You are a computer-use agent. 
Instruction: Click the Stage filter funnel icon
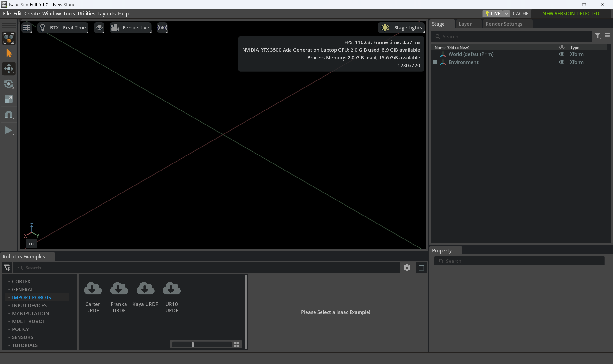click(x=598, y=36)
